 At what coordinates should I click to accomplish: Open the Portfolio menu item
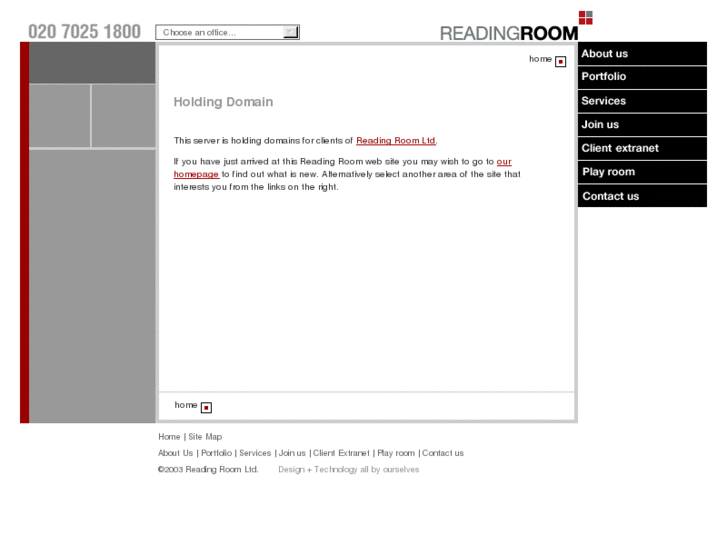tap(642, 77)
